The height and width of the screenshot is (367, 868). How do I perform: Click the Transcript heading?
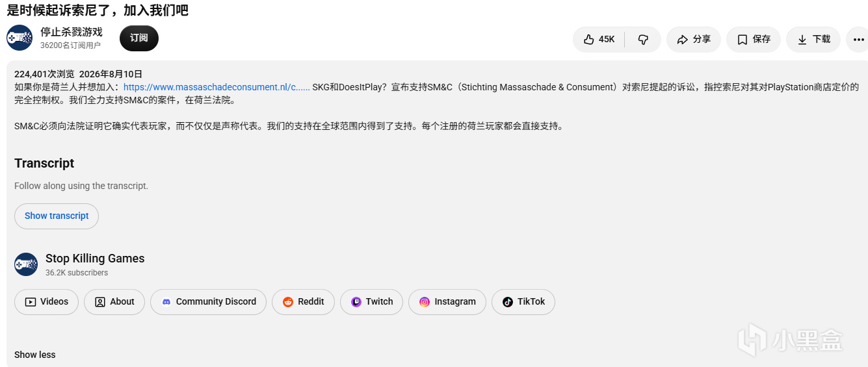click(x=44, y=163)
